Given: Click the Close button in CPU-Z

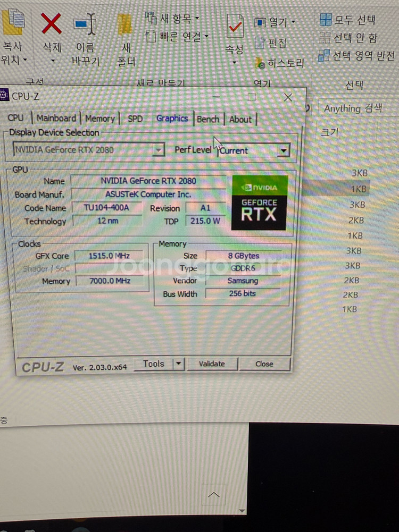Looking at the screenshot, I should [264, 364].
